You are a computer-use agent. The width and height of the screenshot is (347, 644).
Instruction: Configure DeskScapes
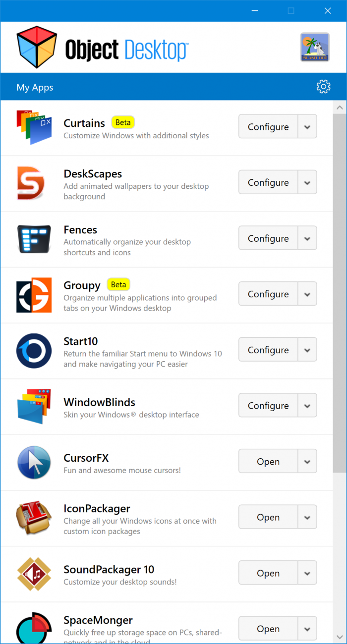pyautogui.click(x=268, y=182)
